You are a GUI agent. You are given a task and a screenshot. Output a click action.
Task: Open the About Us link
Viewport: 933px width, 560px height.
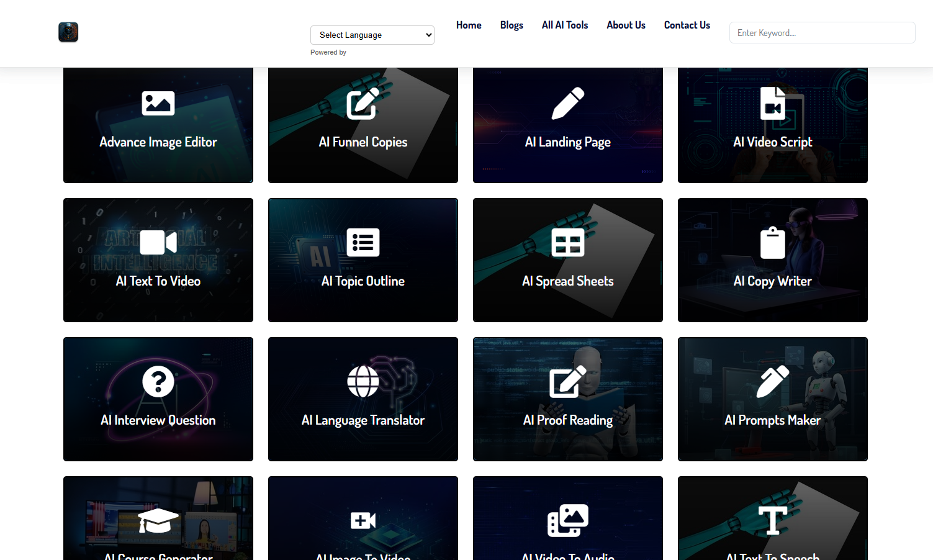(626, 25)
